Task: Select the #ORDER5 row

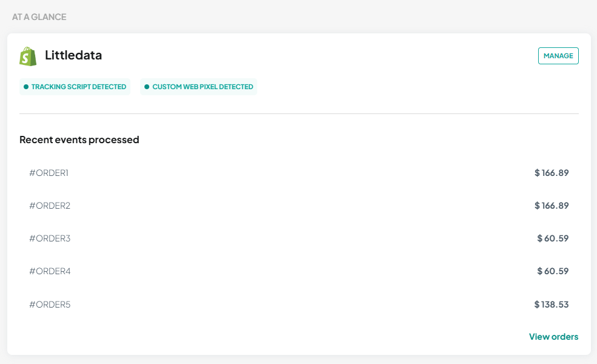Action: tap(299, 304)
